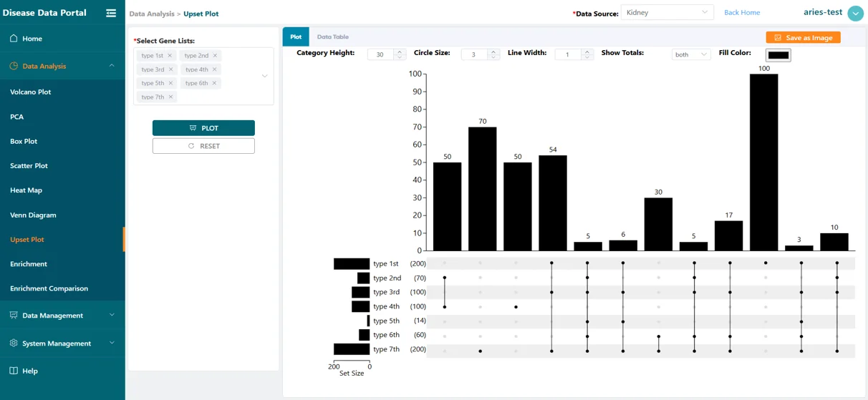Click the bar labeled 54

point(553,203)
